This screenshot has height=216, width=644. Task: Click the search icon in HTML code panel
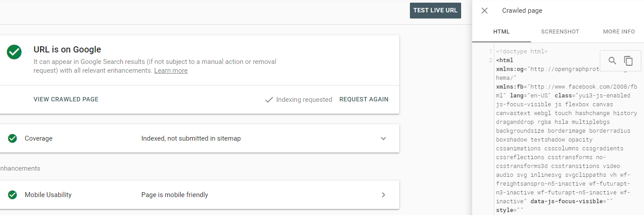(612, 61)
